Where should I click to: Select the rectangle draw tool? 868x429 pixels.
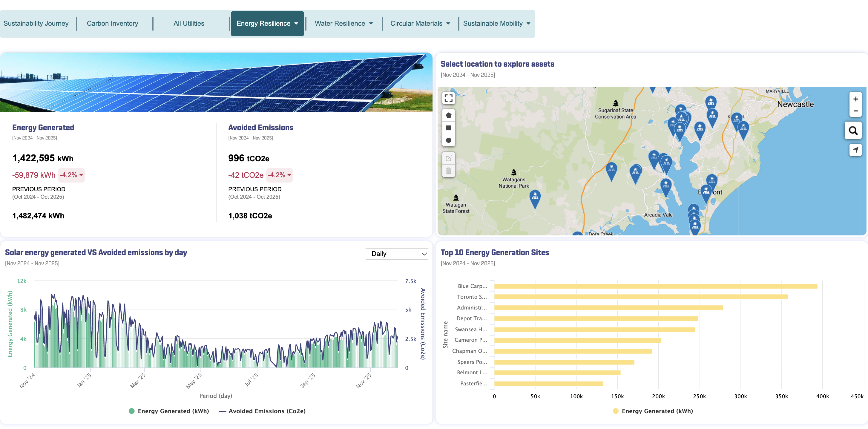449,128
